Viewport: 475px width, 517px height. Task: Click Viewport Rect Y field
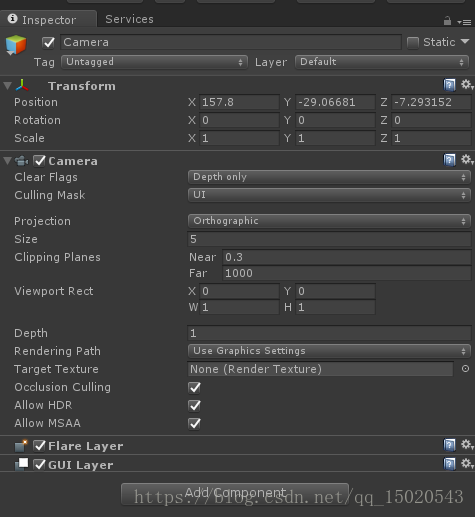coord(335,291)
